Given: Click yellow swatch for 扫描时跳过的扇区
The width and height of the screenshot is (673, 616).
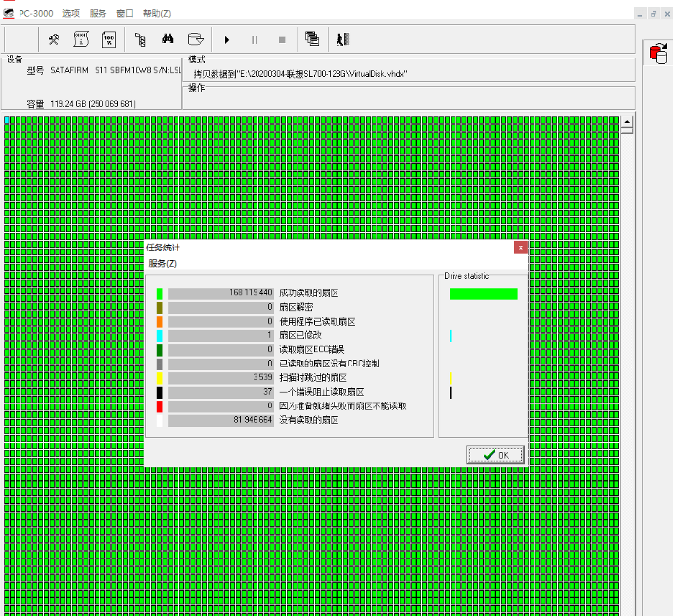Looking at the screenshot, I should tap(160, 378).
